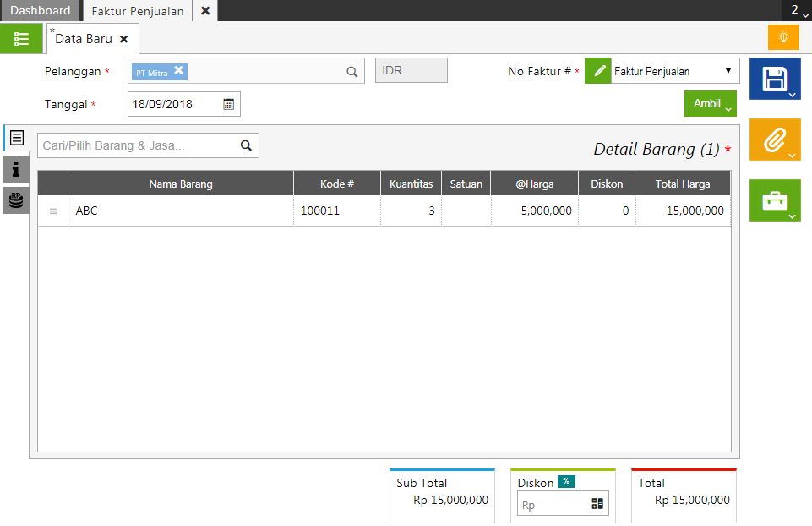Viewport: 812px width, 526px height.
Task: Open the orange paperclip attachment button
Action: 774,140
